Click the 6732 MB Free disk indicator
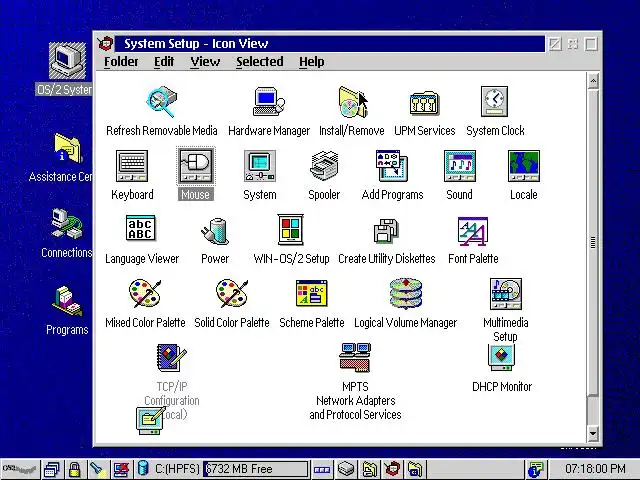The height and width of the screenshot is (480, 640). pyautogui.click(x=256, y=469)
